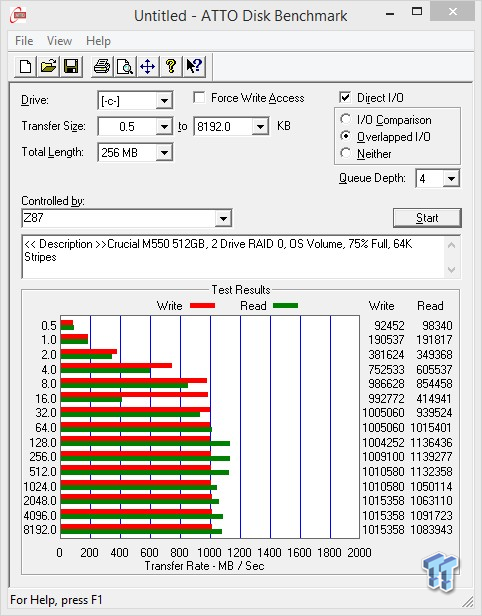Screen dimensions: 482x616
Task: Click read value 98340 for 0.5 KB
Action: [437, 326]
